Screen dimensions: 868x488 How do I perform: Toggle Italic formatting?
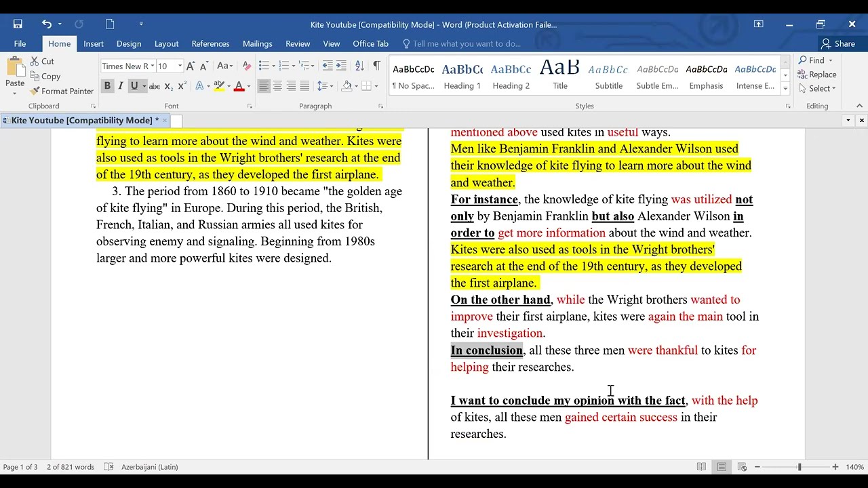point(121,86)
